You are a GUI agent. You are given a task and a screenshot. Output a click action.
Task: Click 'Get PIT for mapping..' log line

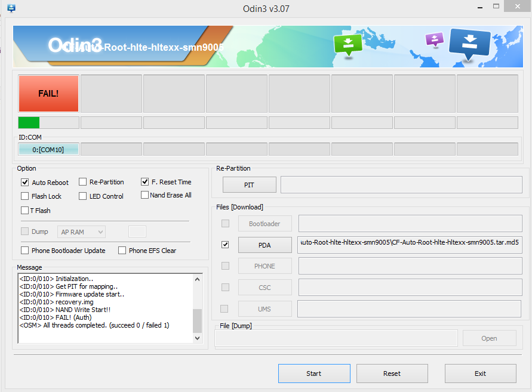pyautogui.click(x=69, y=286)
